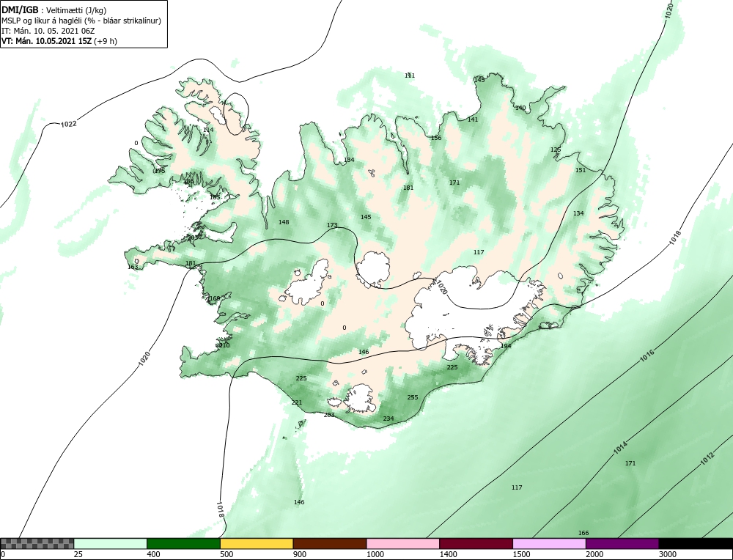Click the map value '114'
733x560 pixels.
point(208,130)
